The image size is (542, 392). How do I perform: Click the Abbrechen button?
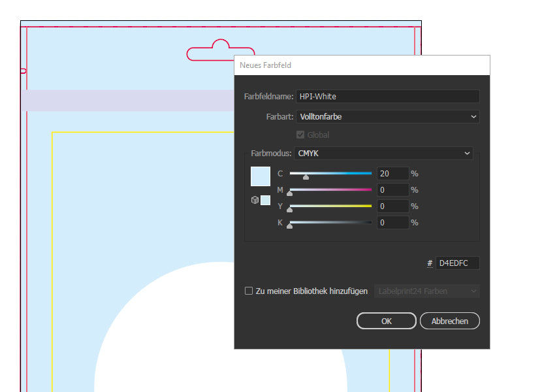pos(450,321)
